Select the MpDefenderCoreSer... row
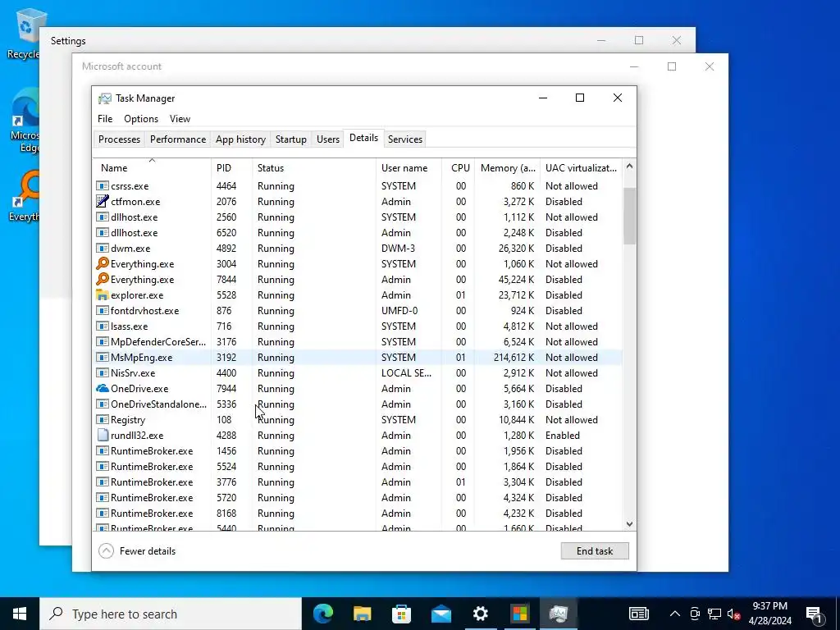The height and width of the screenshot is (630, 840). coord(358,342)
